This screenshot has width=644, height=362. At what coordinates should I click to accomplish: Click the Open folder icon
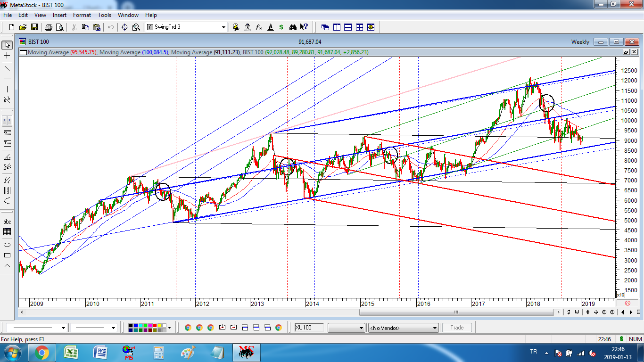[23, 27]
